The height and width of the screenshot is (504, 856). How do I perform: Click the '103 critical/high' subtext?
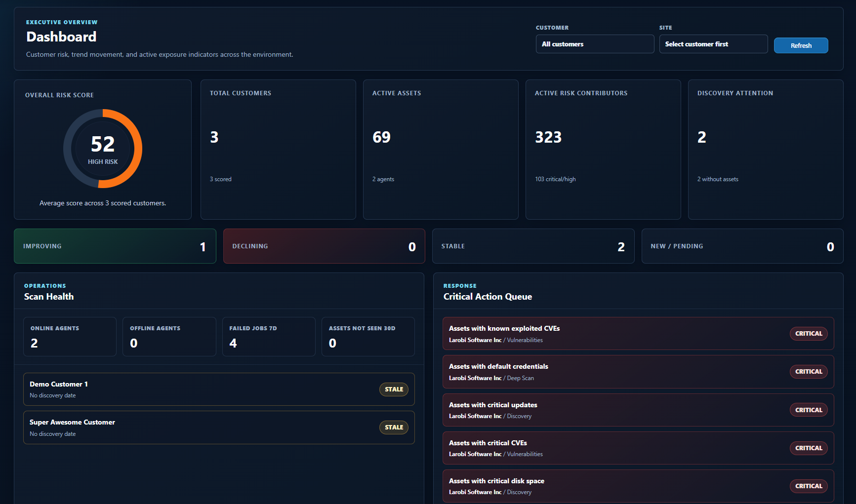(555, 179)
